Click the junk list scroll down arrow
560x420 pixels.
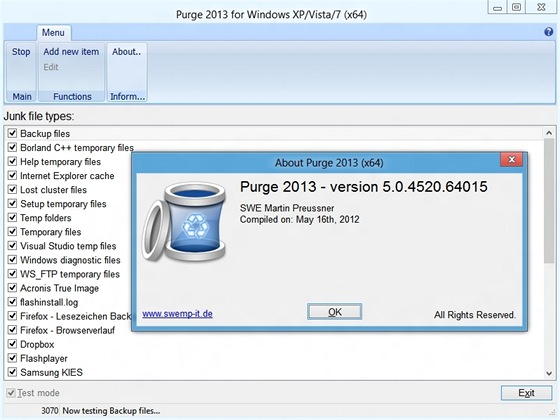pos(549,374)
